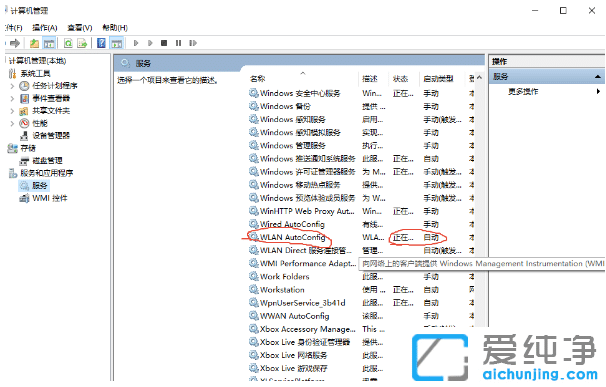Open 更多操作 submenu arrow
The height and width of the screenshot is (387, 606).
pyautogui.click(x=598, y=92)
